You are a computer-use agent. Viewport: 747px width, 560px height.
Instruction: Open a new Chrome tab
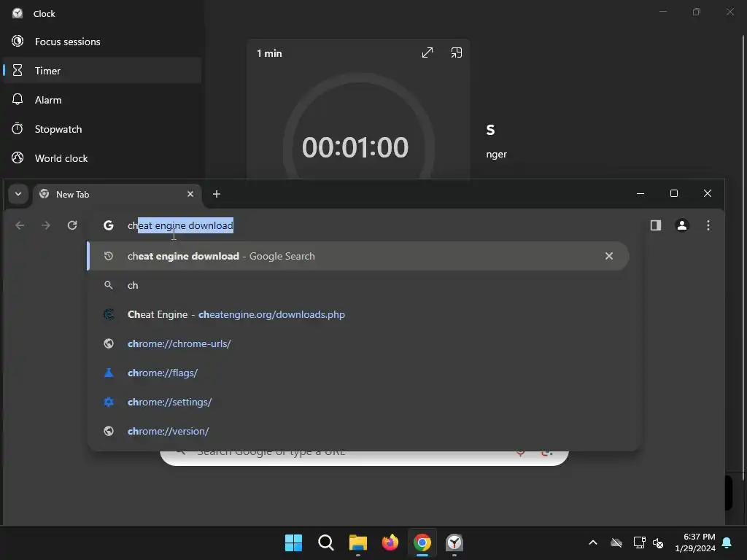coord(216,194)
